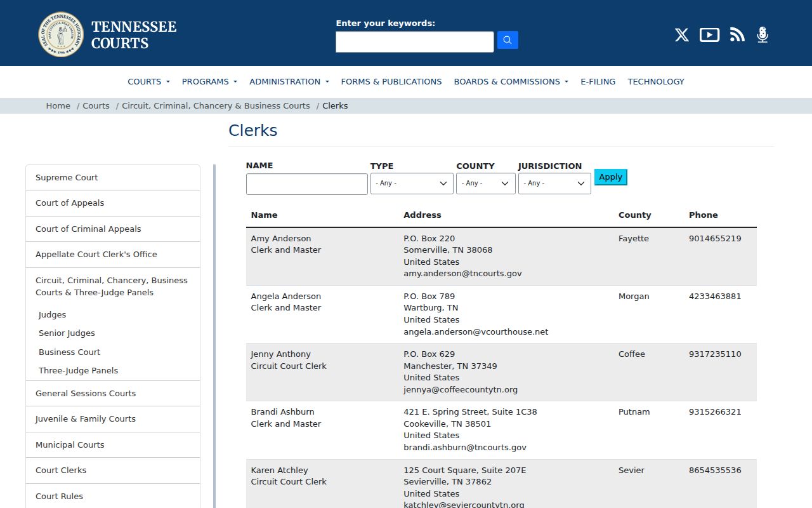Click amy.anderson@tncourts.gov email text
This screenshot has height=508, width=812.
[462, 274]
